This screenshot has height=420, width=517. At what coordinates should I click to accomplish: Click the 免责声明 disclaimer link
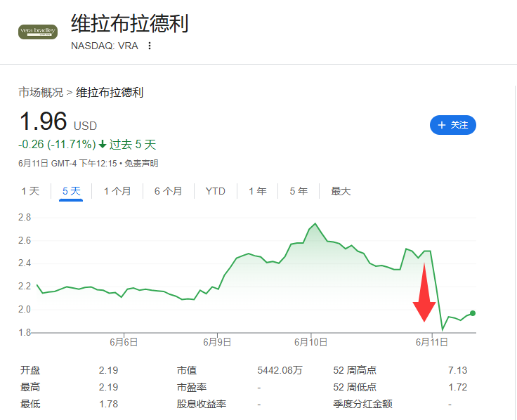[141, 164]
